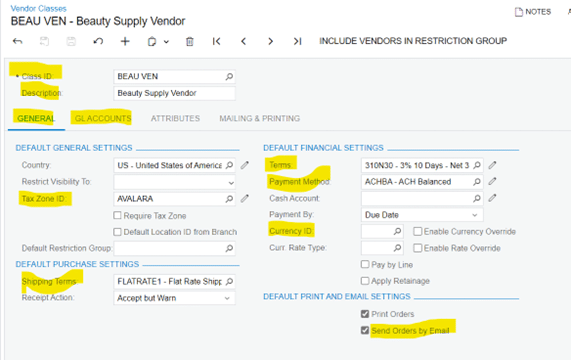The image size is (571, 360).
Task: Open Curr. Rate Type lookup magnifier
Action: (x=397, y=248)
